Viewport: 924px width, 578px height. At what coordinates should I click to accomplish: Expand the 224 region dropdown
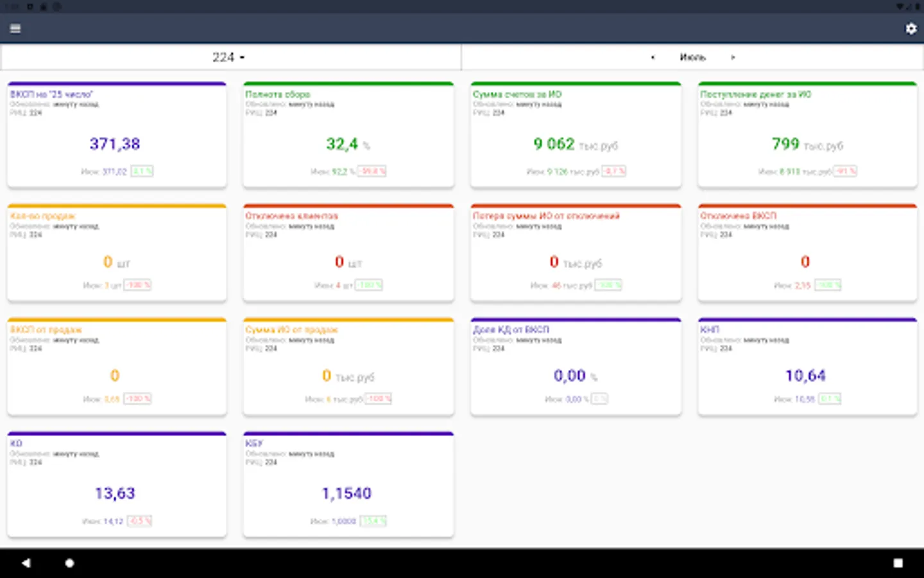(229, 57)
